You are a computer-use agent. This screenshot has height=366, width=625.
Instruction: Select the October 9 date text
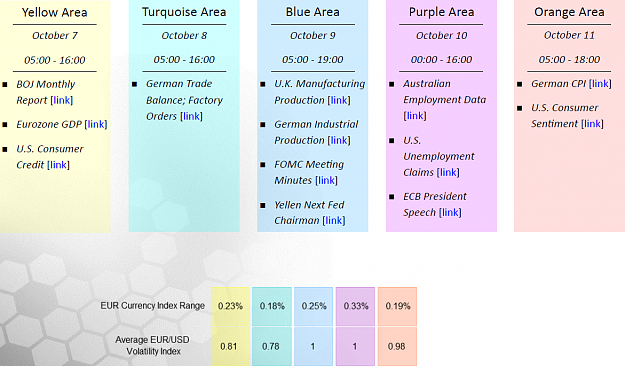click(x=313, y=35)
